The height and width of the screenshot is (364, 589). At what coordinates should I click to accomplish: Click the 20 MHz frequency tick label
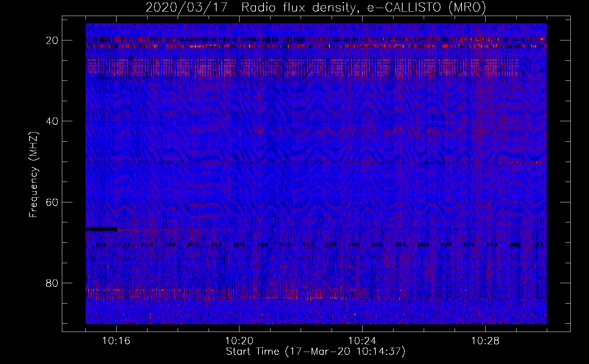click(52, 40)
